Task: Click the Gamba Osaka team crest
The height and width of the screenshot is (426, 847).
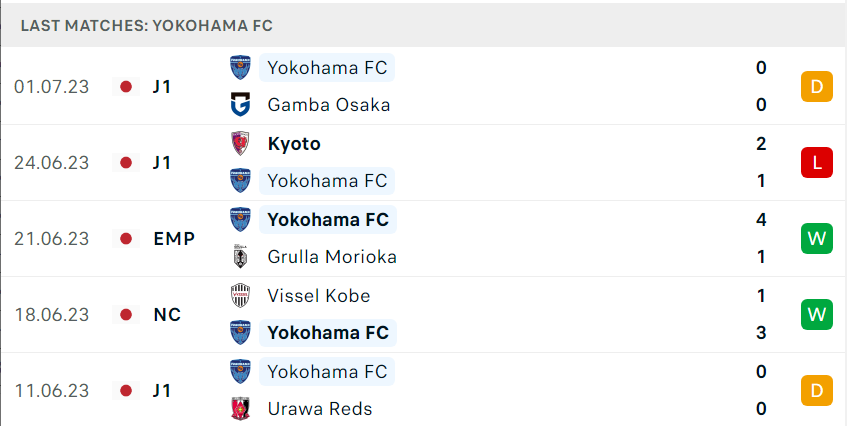Action: coord(240,105)
